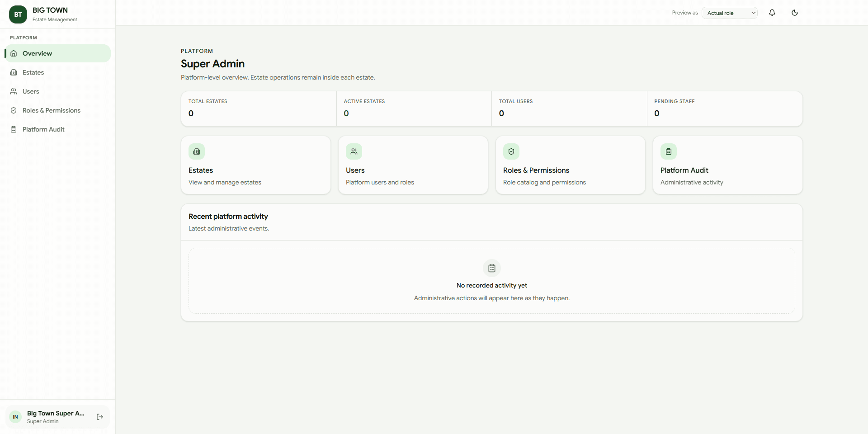Image resolution: width=868 pixels, height=434 pixels.
Task: Click Administrative activity description
Action: tap(692, 182)
